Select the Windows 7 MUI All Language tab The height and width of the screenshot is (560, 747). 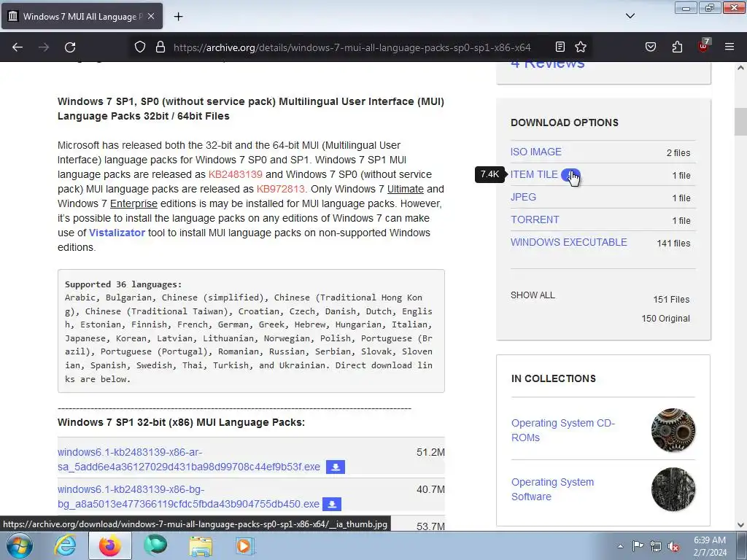pos(82,16)
